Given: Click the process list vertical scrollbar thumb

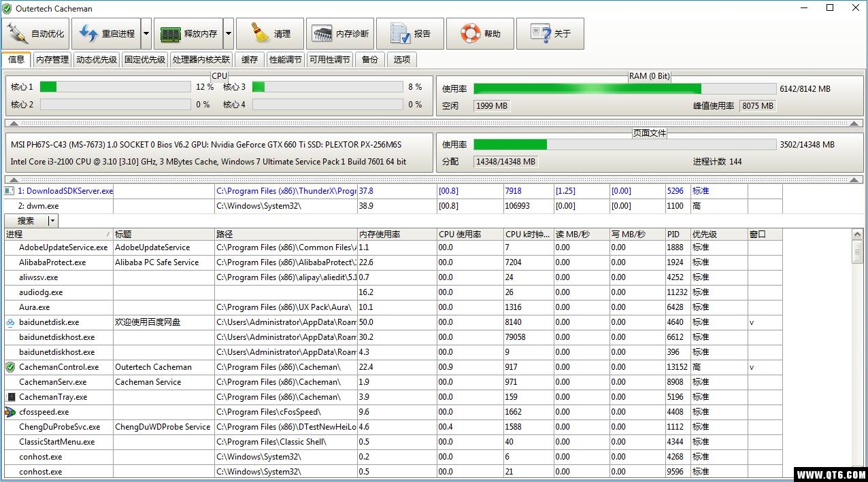Looking at the screenshot, I should [857, 252].
